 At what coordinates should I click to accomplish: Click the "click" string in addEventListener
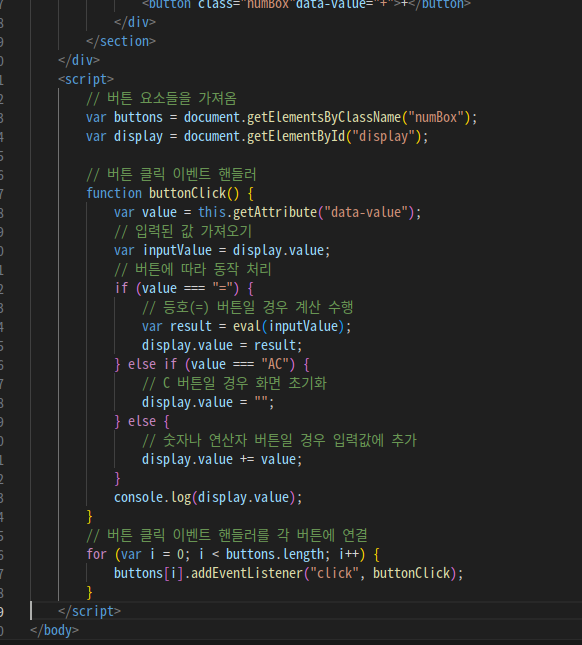click(x=334, y=573)
